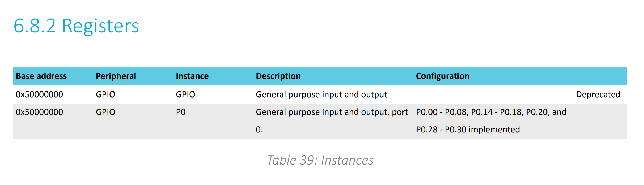Click the Configuration column header
This screenshot has width=644, height=185.
(x=442, y=76)
